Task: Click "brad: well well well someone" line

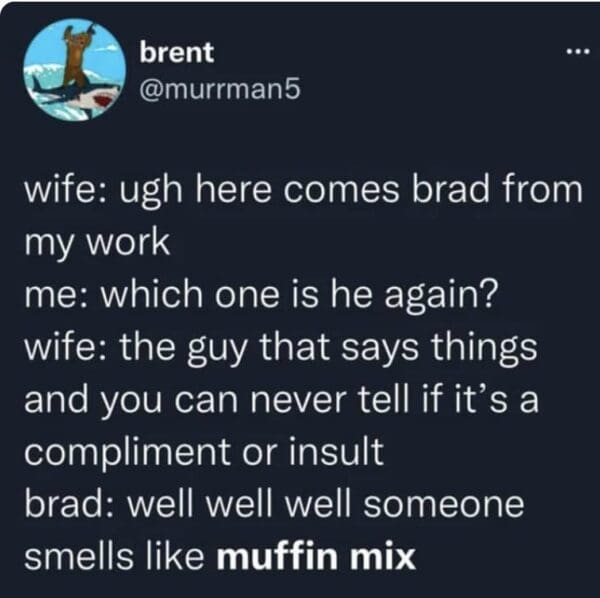Action: [274, 503]
